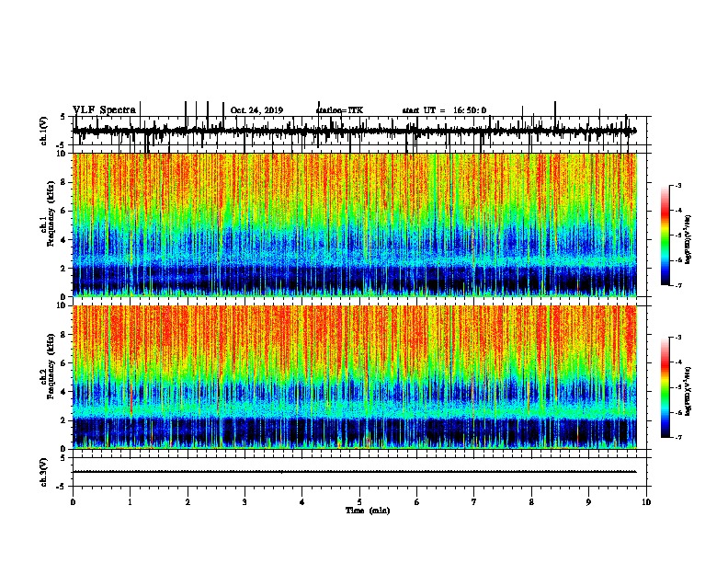Click the "-3" label on ch.1 colorbar
Viewport: 728px width, 563px height.
point(678,185)
